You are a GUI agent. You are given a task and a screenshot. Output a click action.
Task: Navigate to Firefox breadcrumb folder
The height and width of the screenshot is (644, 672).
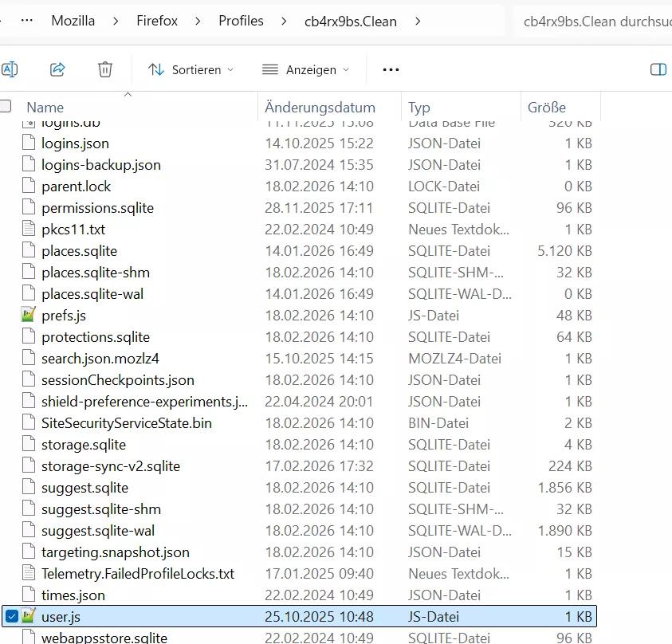pyautogui.click(x=157, y=21)
